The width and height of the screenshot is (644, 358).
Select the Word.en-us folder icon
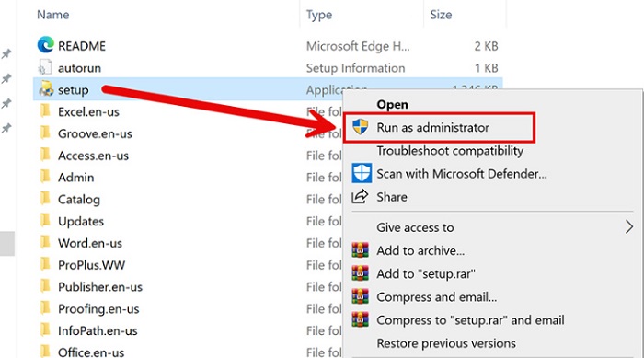click(x=45, y=243)
